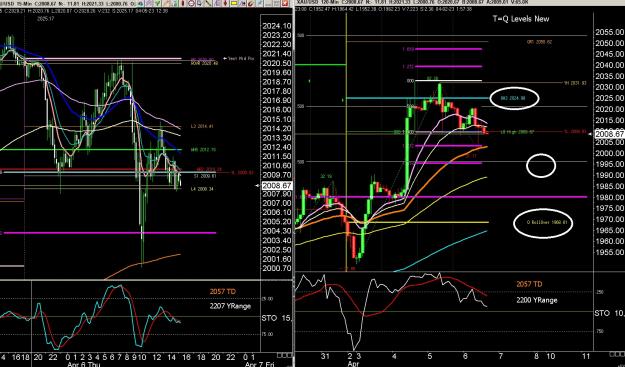The height and width of the screenshot is (367, 625).
Task: Click the '2057 TD' label in the right pane
Action: click(x=529, y=284)
